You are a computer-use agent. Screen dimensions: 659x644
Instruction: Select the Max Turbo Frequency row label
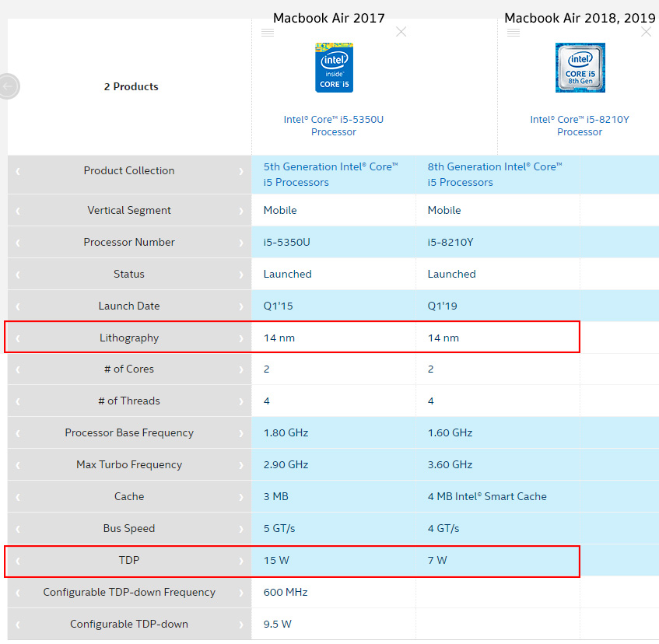tap(129, 465)
